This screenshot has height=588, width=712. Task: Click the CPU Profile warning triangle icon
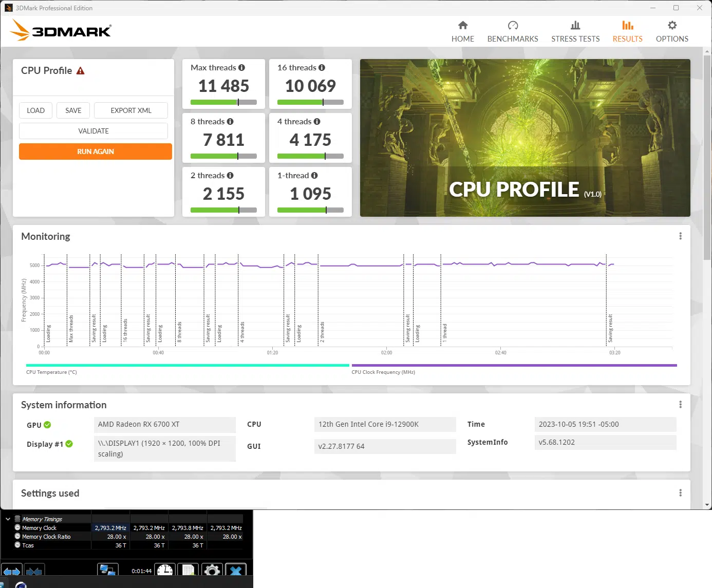point(80,71)
